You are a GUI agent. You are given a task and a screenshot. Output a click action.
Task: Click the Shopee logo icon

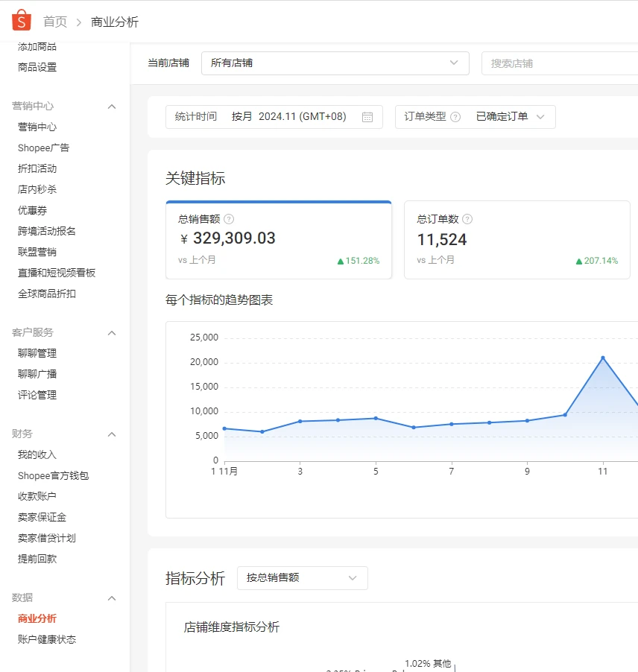point(22,20)
